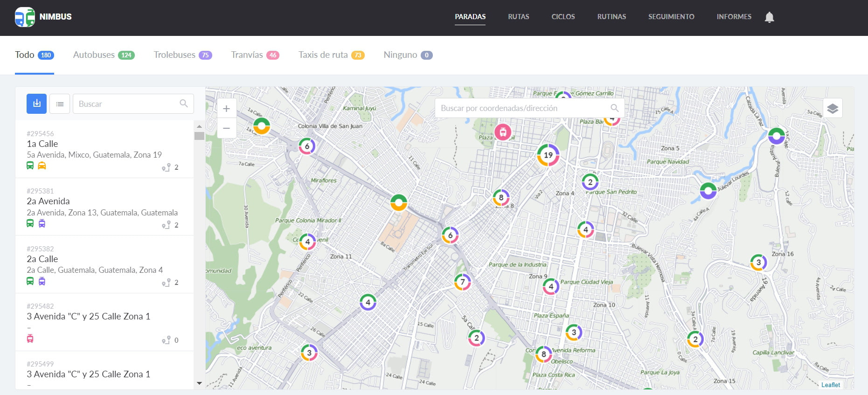Focus the coordinates/address map search box
868x395 pixels.
(x=522, y=108)
